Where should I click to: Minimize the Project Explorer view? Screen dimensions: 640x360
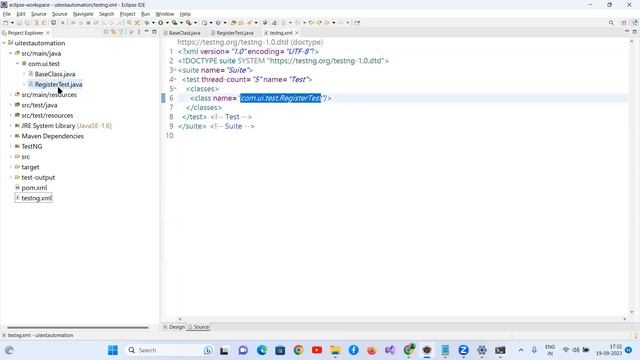[x=147, y=32]
